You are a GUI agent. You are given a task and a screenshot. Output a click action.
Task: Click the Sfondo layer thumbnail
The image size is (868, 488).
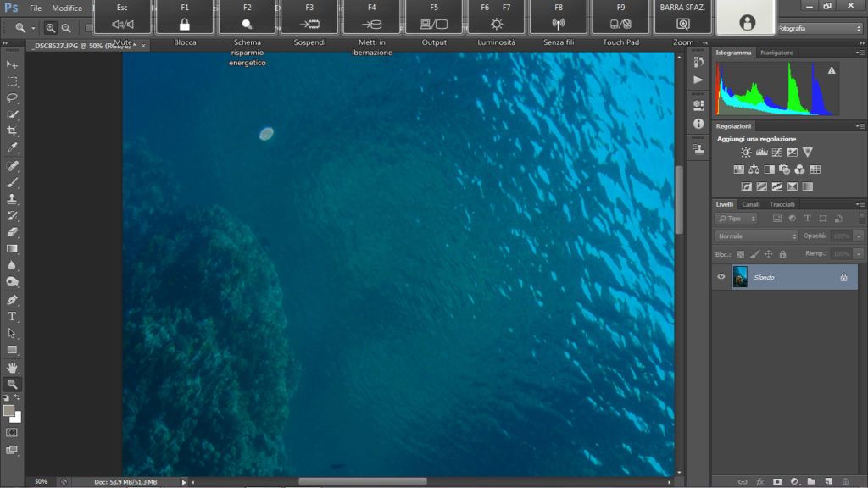point(740,277)
